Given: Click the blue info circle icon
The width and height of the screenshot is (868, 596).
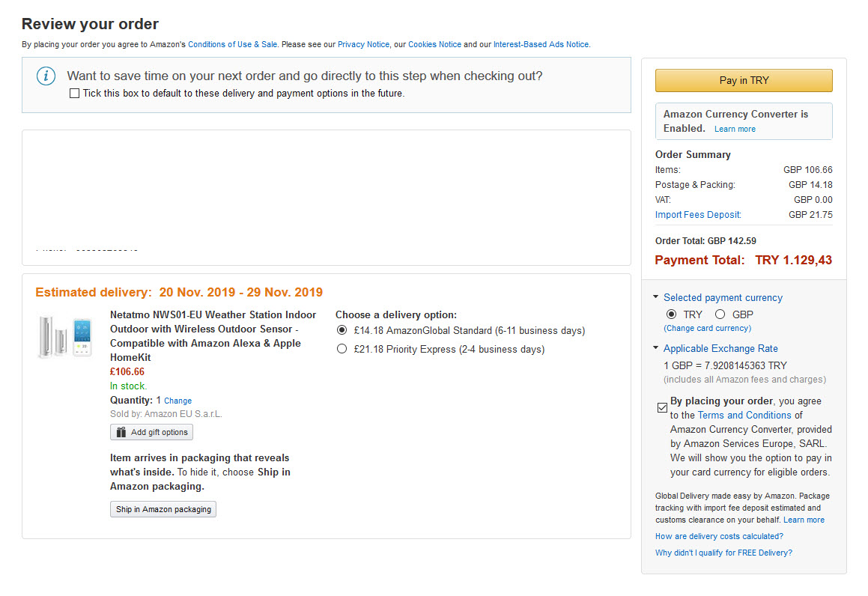Looking at the screenshot, I should [46, 76].
